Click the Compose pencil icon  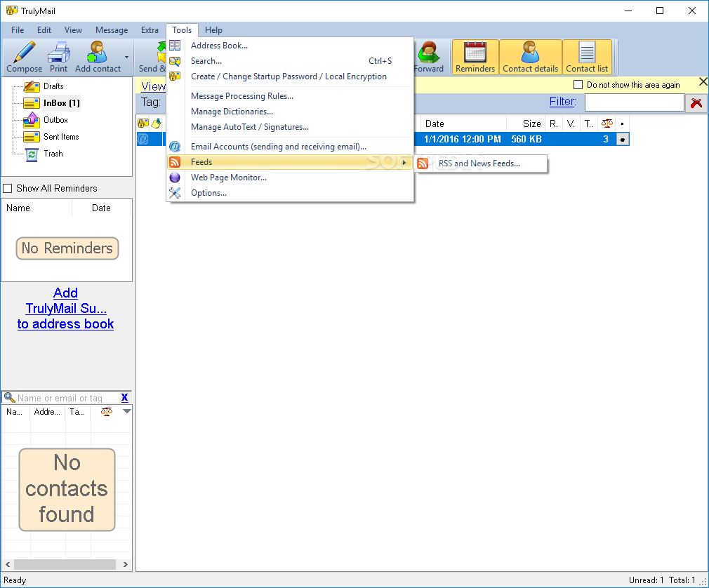coord(24,51)
